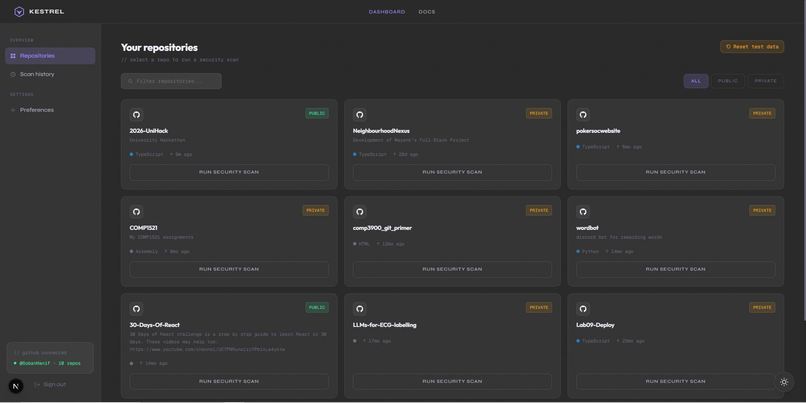Click the NeighbourhoodNexus repository title
Screen dimensions: 806x403
click(381, 131)
